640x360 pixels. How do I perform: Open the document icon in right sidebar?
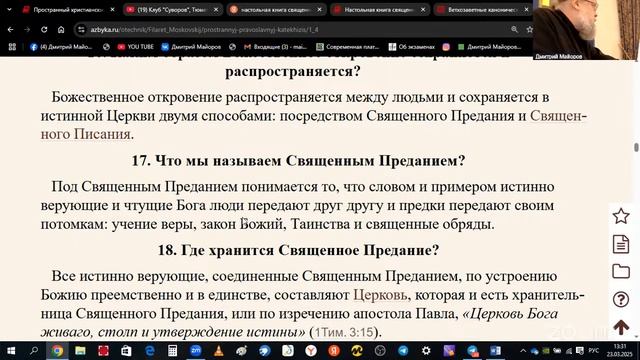click(x=621, y=244)
